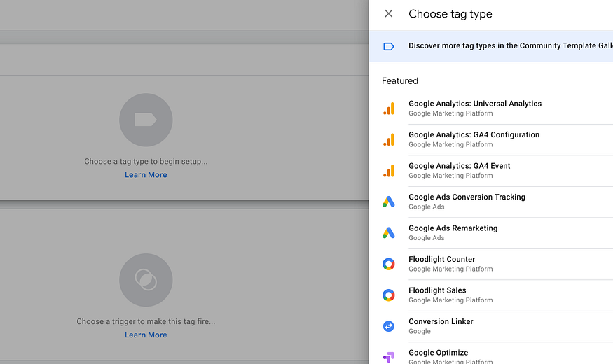Open Discover more tag types banner text
Screen dimensions: 613x364
tap(511, 45)
